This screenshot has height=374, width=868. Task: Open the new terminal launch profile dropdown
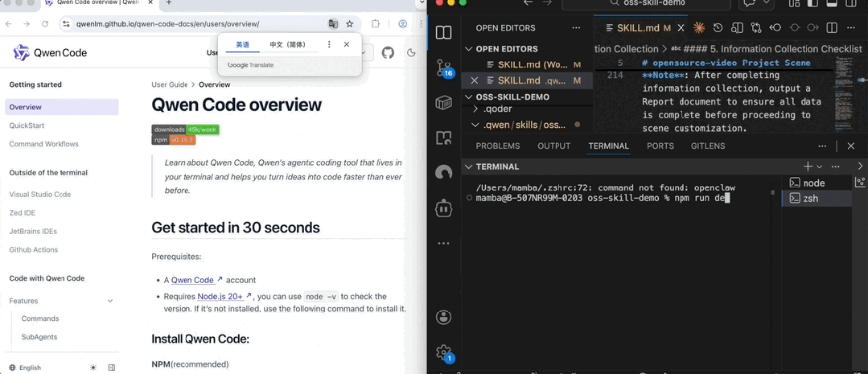pos(820,166)
